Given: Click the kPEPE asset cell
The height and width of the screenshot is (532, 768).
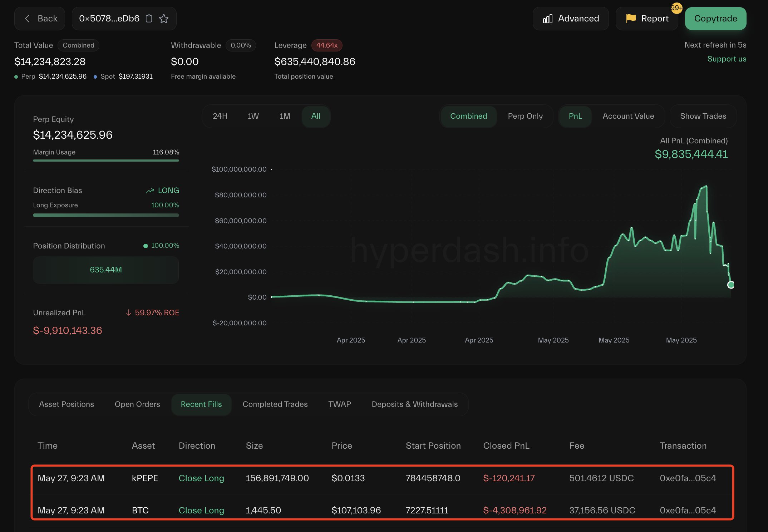Looking at the screenshot, I should tap(145, 478).
